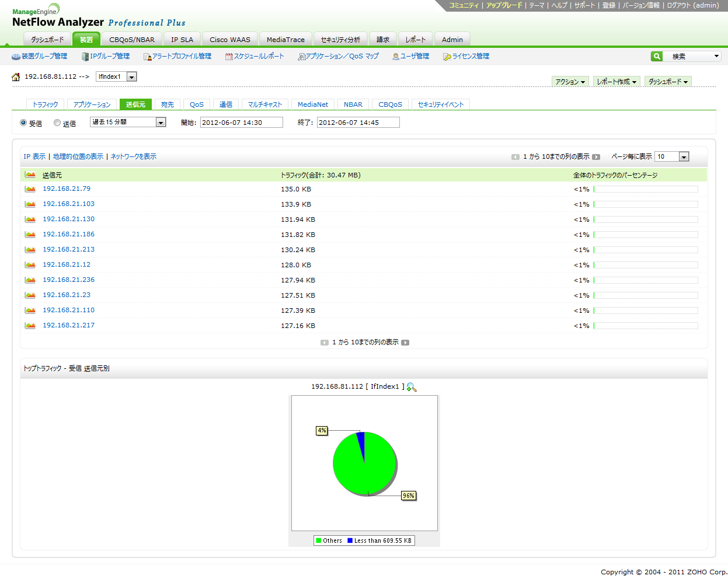Image resolution: width=728 pixels, height=579 pixels.
Task: Click graph icon beside 192.168.21.79
Action: click(x=30, y=189)
